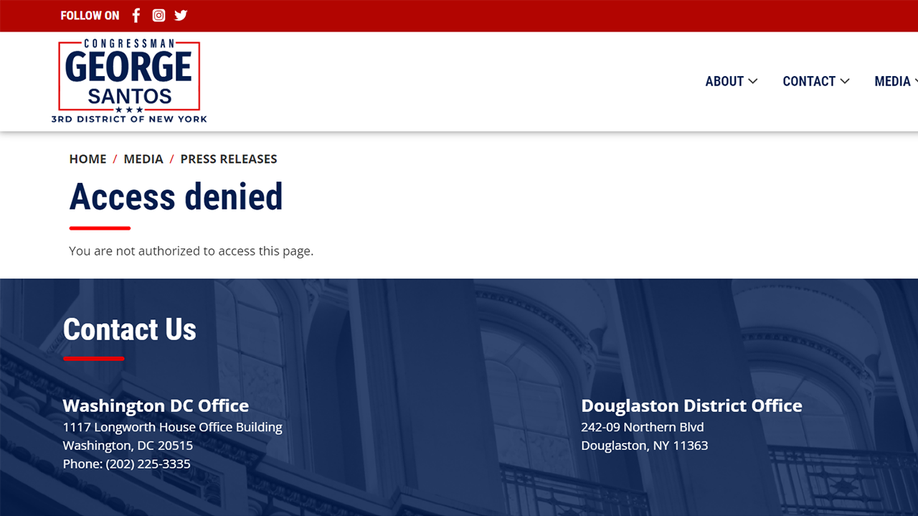Screen dimensions: 918x516
Task: Click the 'Contact Us' heading
Action: pos(129,330)
